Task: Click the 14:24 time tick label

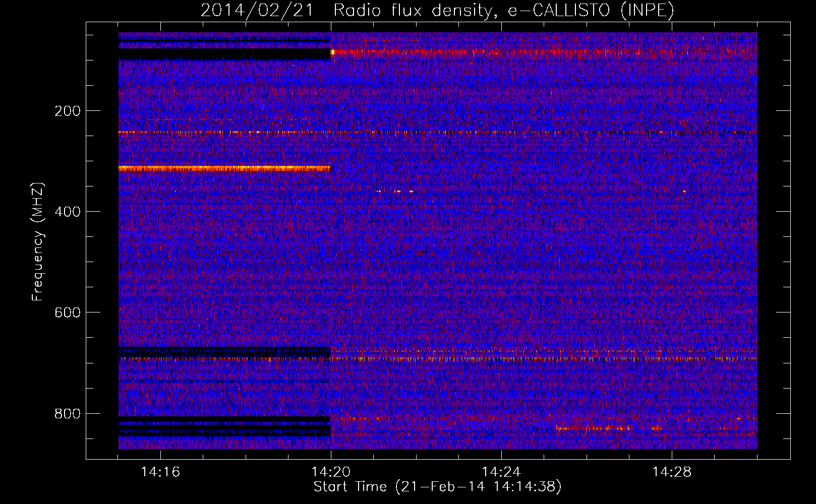Action: [x=501, y=472]
